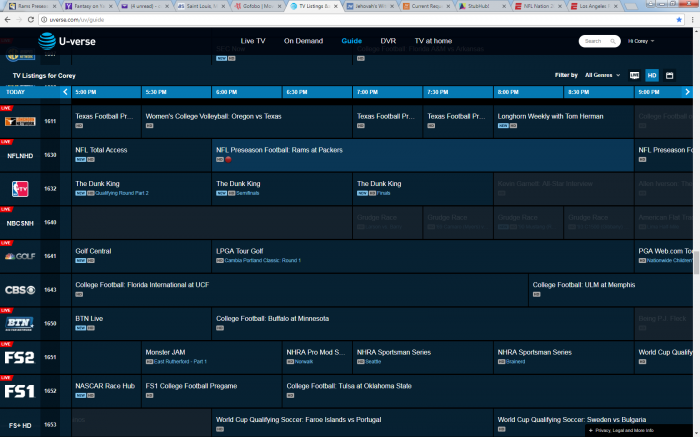The height and width of the screenshot is (437, 700).
Task: Open NASCAR Race Hub program
Action: coord(106,391)
